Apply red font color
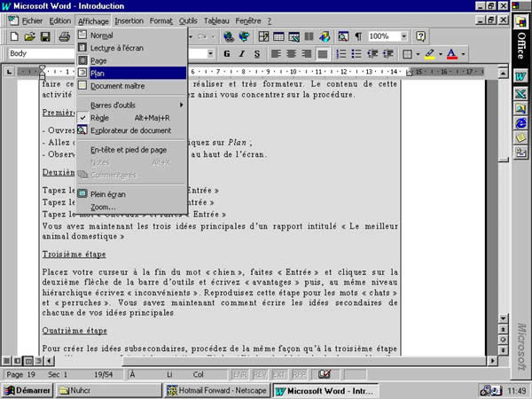 point(452,53)
